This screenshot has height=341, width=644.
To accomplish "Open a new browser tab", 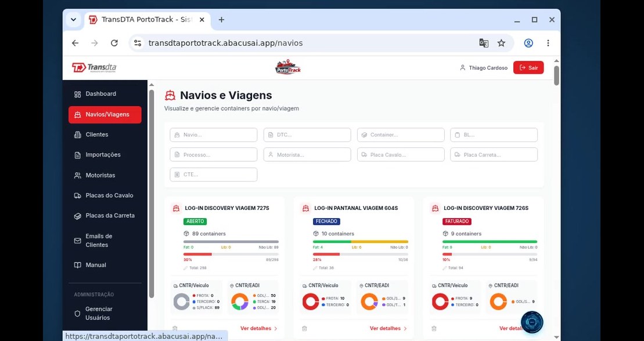I will (x=221, y=20).
